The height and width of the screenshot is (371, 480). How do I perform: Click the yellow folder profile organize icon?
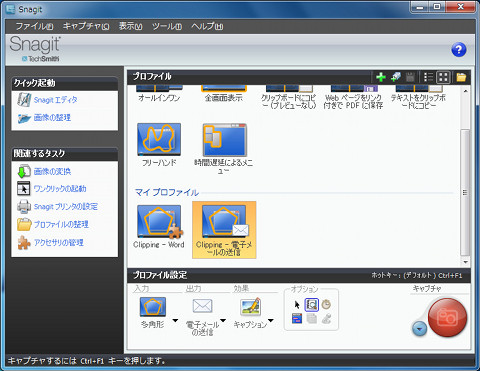[x=24, y=224]
